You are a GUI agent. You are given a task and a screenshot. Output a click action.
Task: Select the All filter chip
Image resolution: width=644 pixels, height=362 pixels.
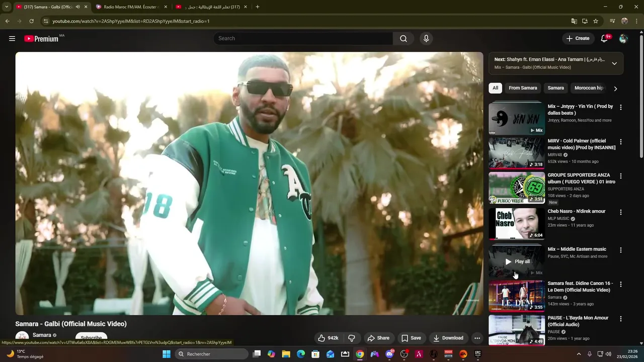(x=495, y=88)
